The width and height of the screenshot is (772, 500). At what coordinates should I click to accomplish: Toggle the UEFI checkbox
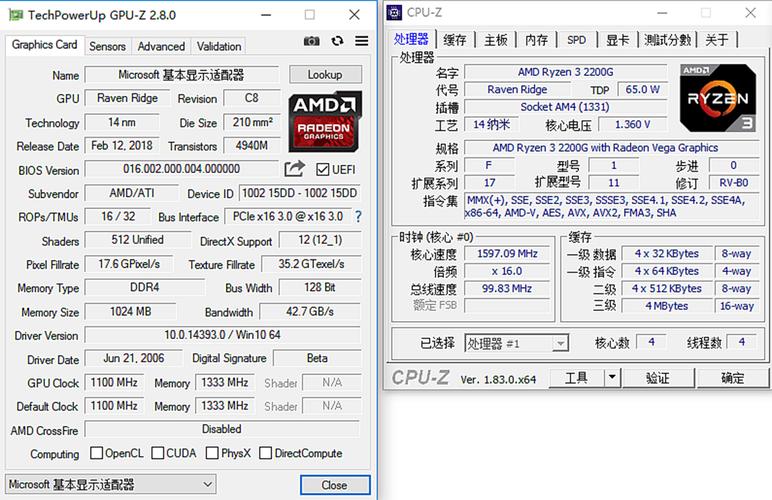pos(322,170)
